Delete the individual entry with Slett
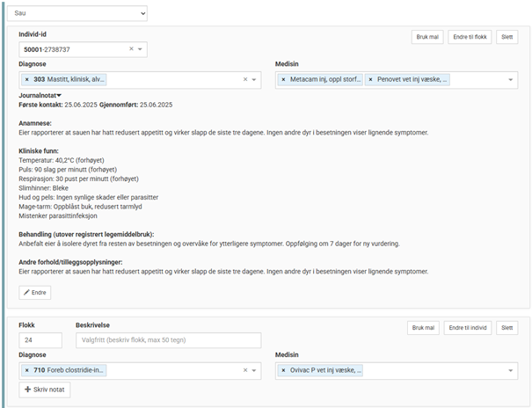The height and width of the screenshot is (408, 532). point(506,37)
